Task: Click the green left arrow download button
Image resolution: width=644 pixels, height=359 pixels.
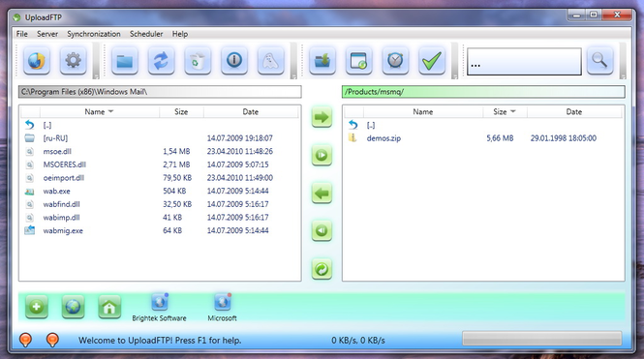Action: tap(322, 194)
